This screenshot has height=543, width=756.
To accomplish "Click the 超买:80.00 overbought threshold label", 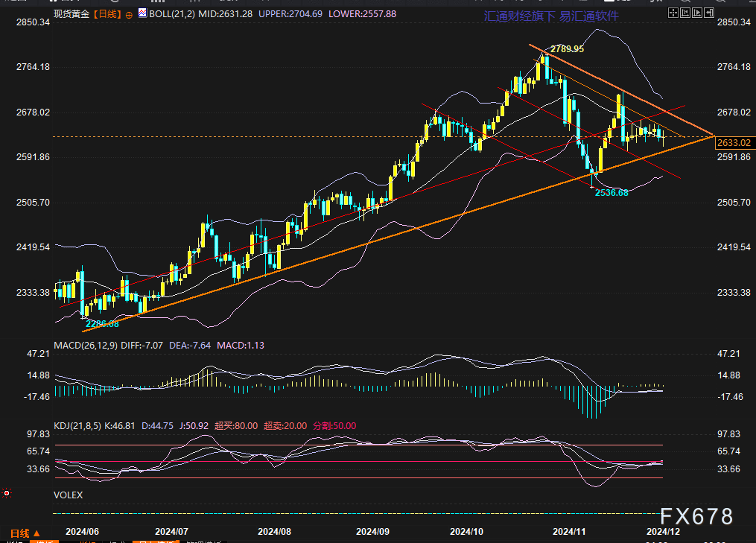I will tap(236, 426).
